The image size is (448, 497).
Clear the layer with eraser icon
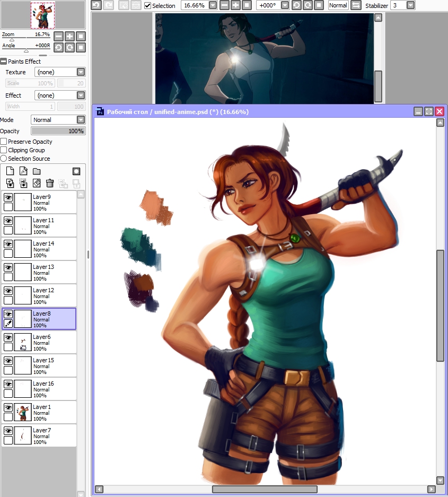pos(37,183)
